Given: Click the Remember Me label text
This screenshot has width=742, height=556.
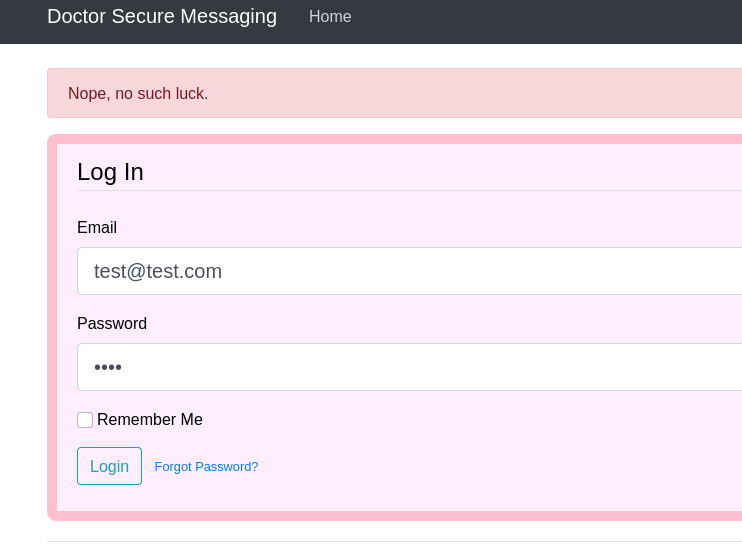Looking at the screenshot, I should (x=150, y=420).
